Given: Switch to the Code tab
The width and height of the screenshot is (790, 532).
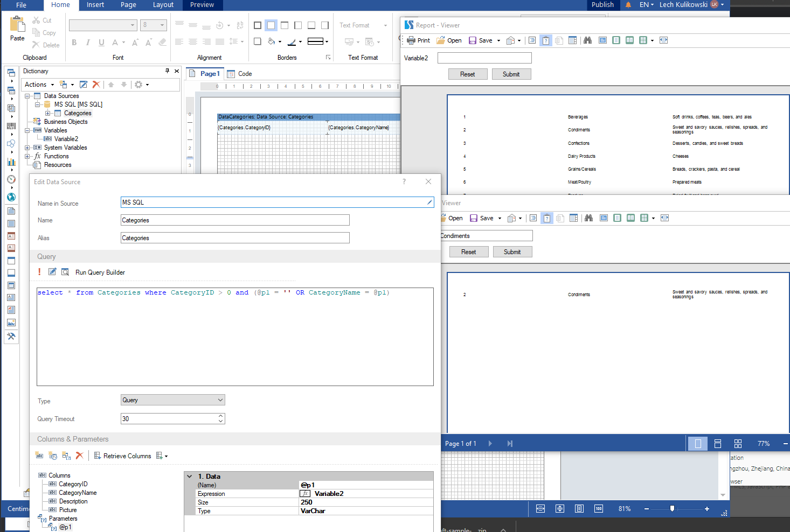Looking at the screenshot, I should coord(240,74).
